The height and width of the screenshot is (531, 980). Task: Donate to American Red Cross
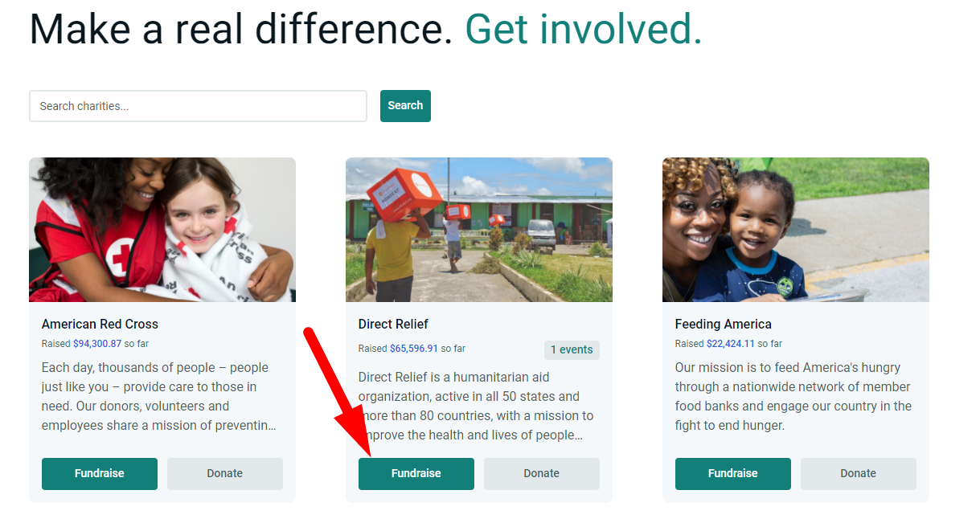pyautogui.click(x=225, y=474)
